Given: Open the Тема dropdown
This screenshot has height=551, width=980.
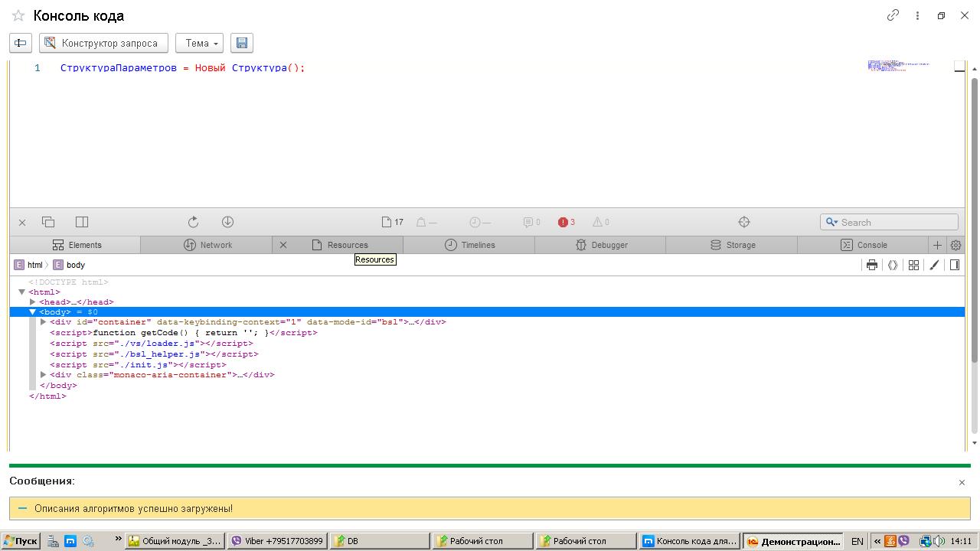Looking at the screenshot, I should (x=199, y=43).
